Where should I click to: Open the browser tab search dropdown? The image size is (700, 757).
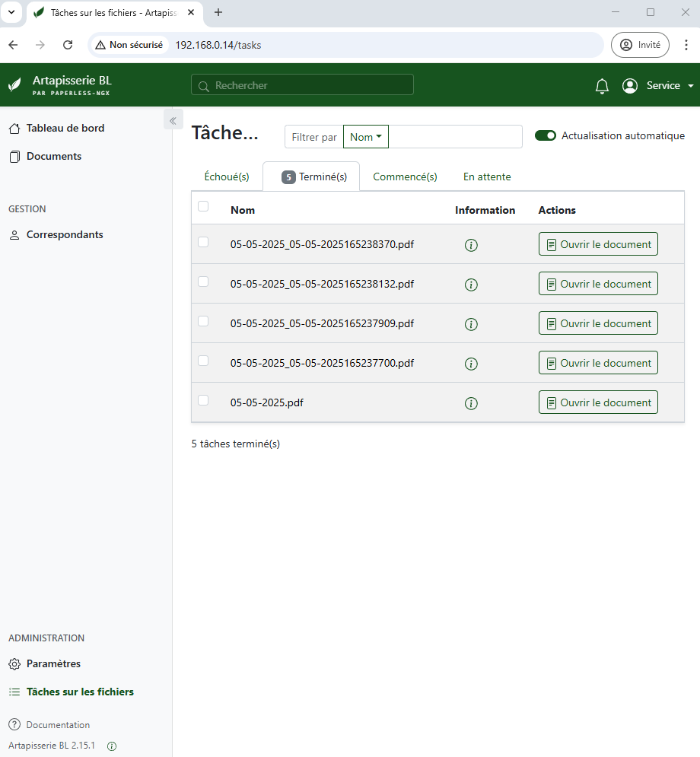click(11, 12)
